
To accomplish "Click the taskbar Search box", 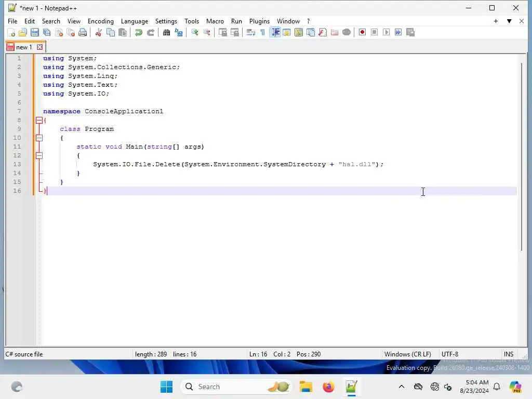I will click(236, 387).
